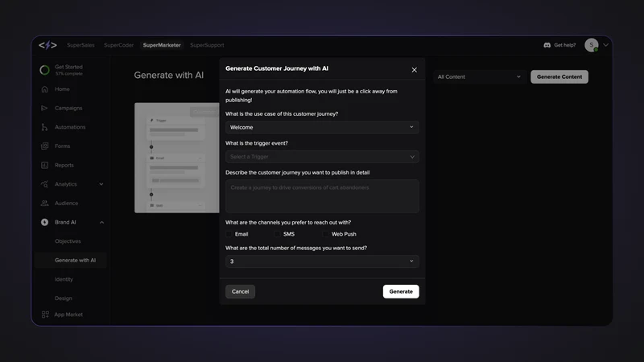
Task: Open the Select a Trigger dropdown
Action: tap(322, 157)
